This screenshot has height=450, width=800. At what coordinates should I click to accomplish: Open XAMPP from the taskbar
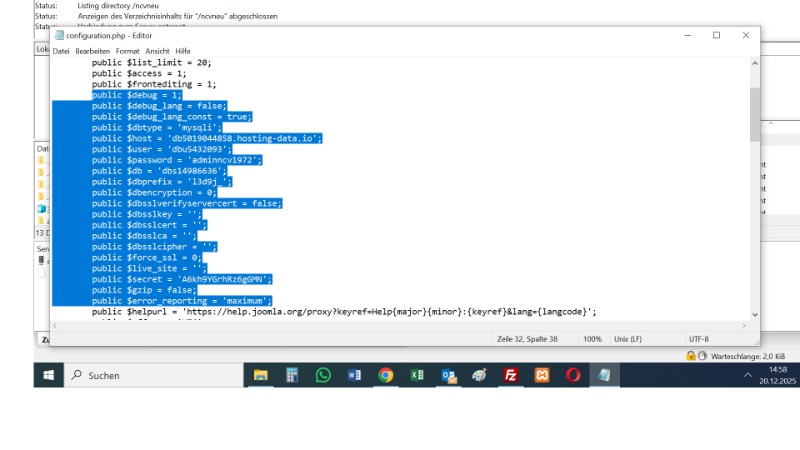[x=541, y=375]
